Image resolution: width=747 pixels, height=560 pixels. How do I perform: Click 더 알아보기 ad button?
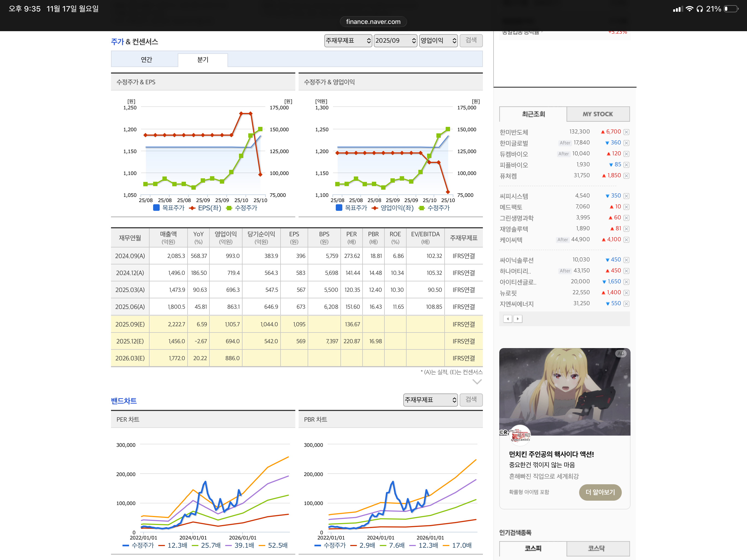point(600,492)
